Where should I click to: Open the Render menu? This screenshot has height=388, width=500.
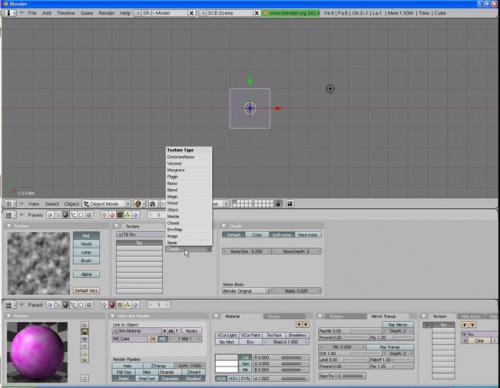point(106,13)
